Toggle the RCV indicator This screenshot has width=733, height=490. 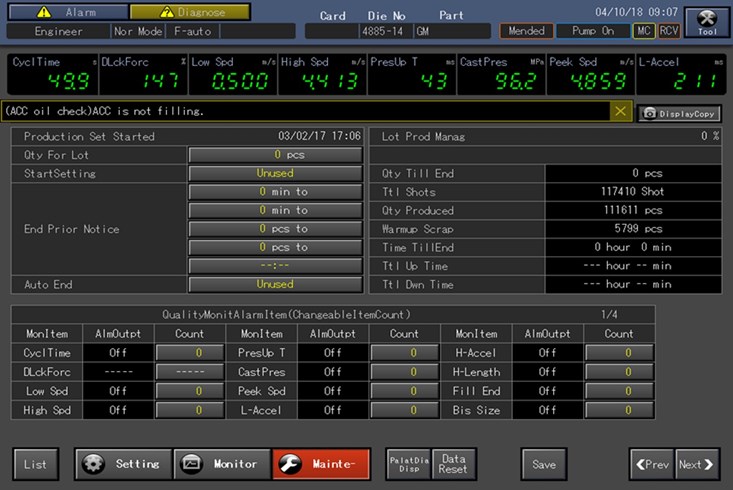(x=669, y=31)
